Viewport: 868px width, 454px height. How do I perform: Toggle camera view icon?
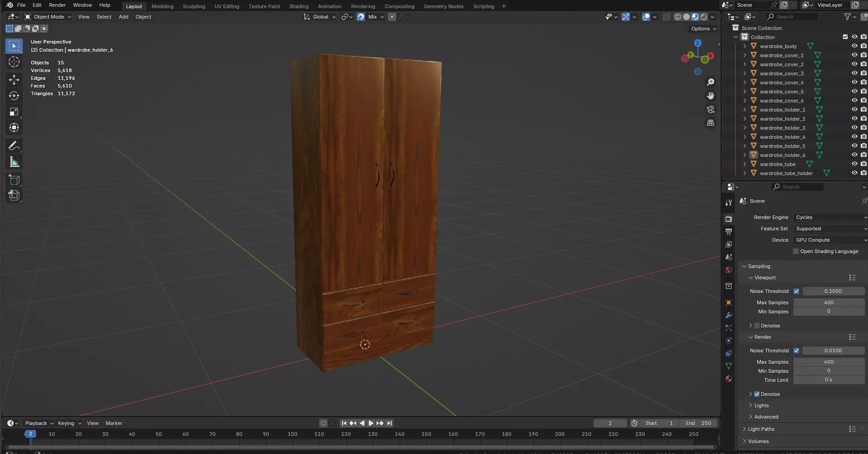coord(711,109)
